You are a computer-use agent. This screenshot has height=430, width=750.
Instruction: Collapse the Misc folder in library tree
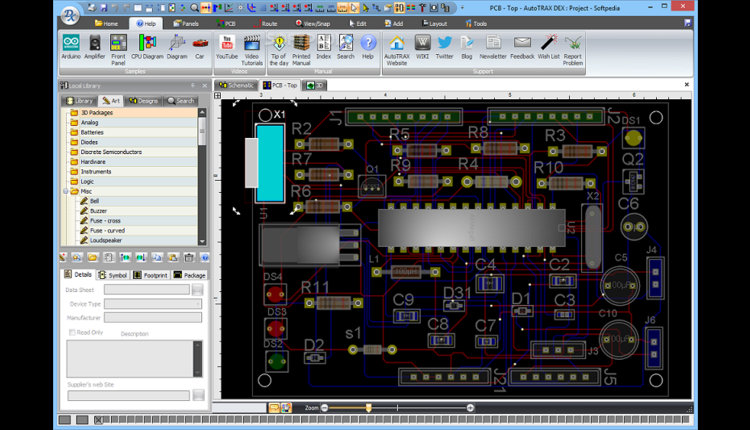[x=66, y=191]
